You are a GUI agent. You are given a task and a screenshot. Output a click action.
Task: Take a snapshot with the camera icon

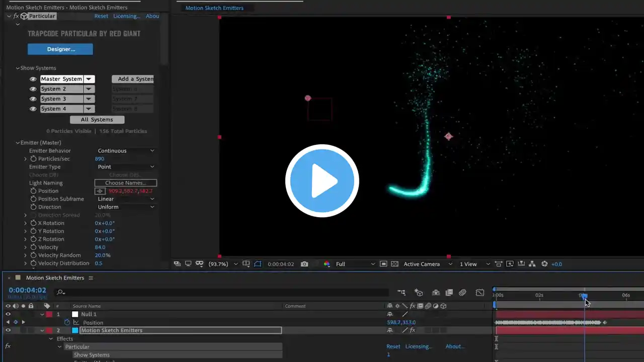(304, 264)
